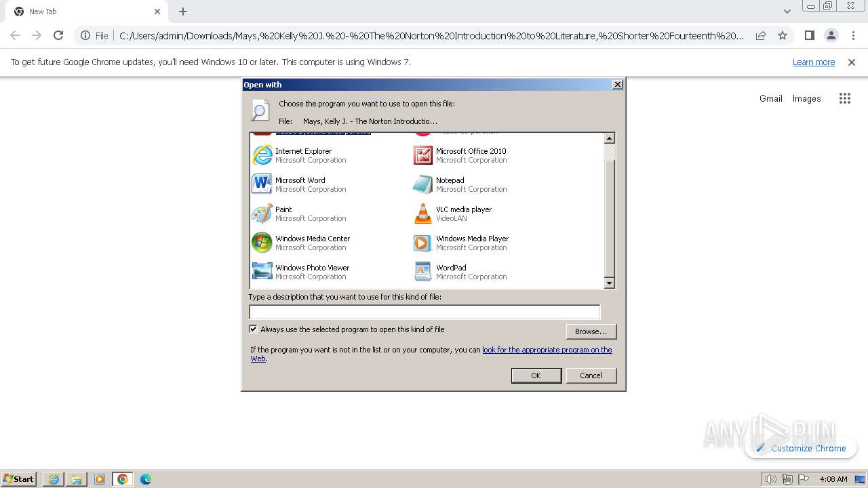
Task: Go back in Chrome
Action: tap(15, 35)
